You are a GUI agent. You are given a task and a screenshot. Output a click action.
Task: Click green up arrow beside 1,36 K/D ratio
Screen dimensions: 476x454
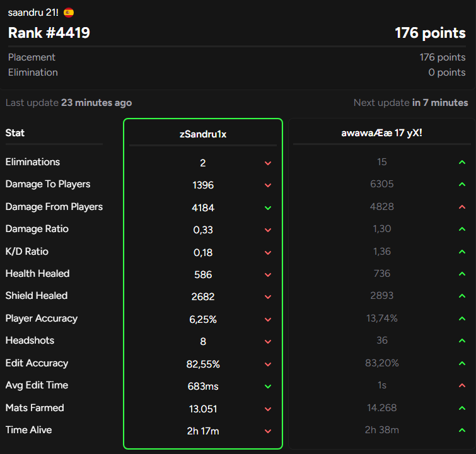[462, 252]
